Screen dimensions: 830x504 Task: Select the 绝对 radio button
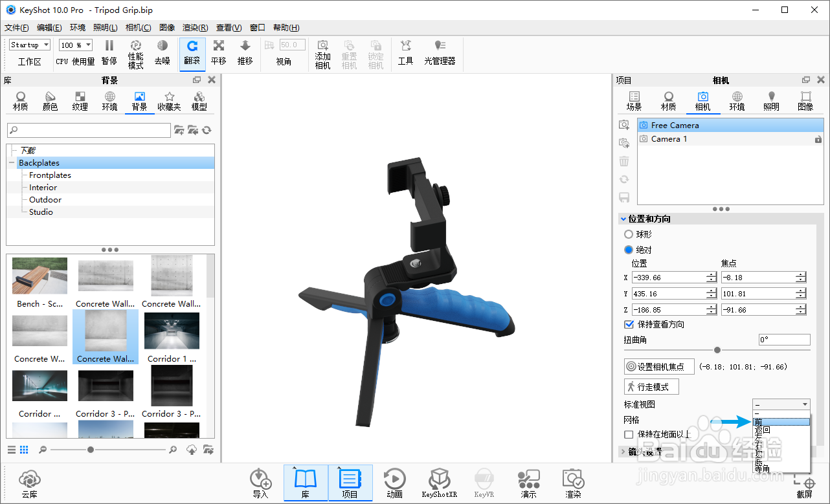628,250
